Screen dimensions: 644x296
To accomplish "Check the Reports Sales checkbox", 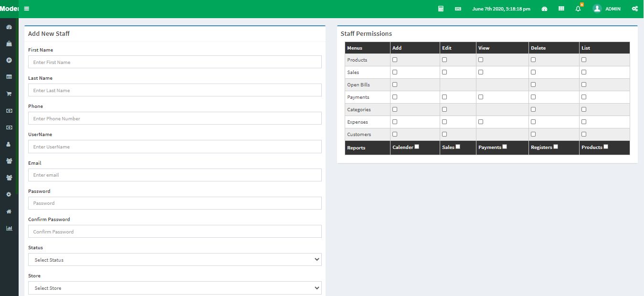I will tap(458, 147).
